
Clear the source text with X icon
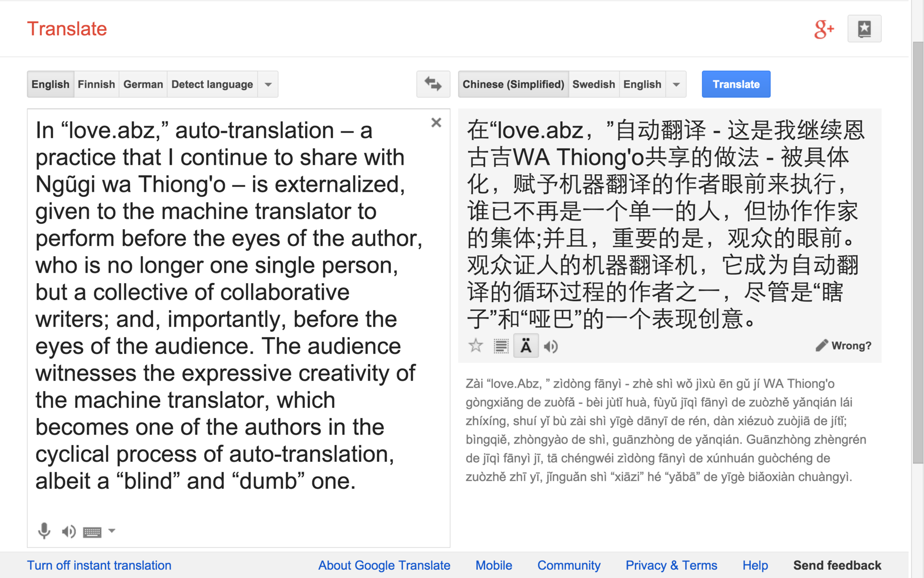point(436,123)
